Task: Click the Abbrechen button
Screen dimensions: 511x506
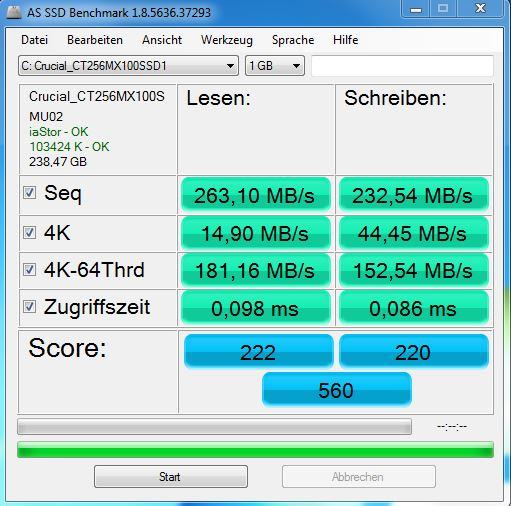Action: (x=359, y=477)
